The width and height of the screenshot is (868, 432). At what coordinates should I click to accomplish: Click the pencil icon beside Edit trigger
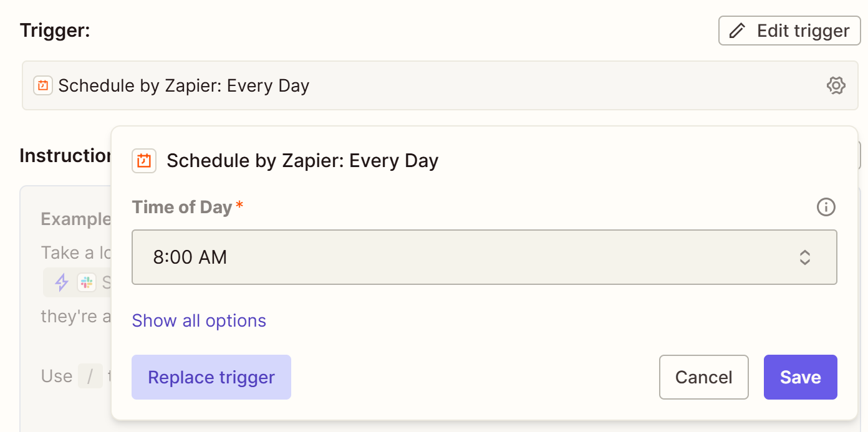tap(738, 31)
